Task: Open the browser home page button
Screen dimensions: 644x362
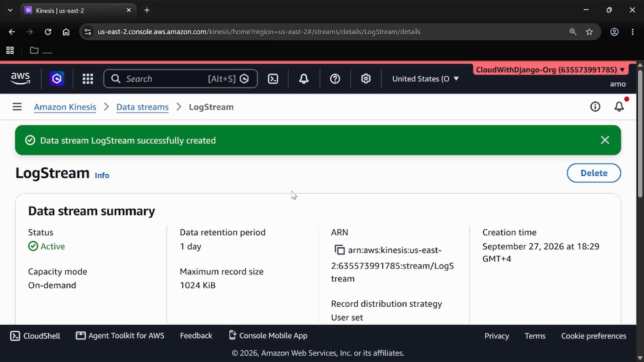Action: [66, 32]
